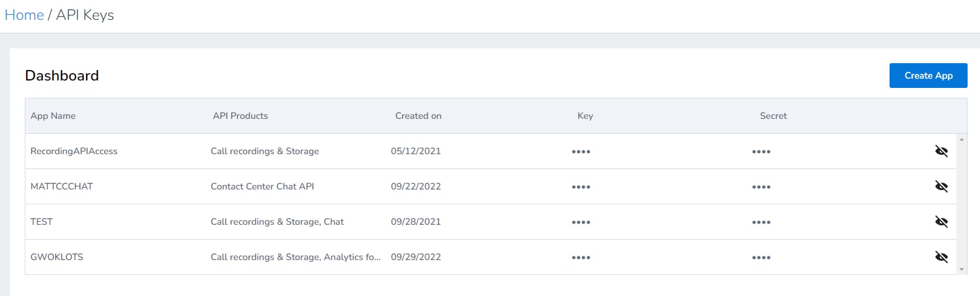Image resolution: width=980 pixels, height=296 pixels.
Task: Click the truncated API products text for GWOKLOTS
Action: (x=295, y=257)
